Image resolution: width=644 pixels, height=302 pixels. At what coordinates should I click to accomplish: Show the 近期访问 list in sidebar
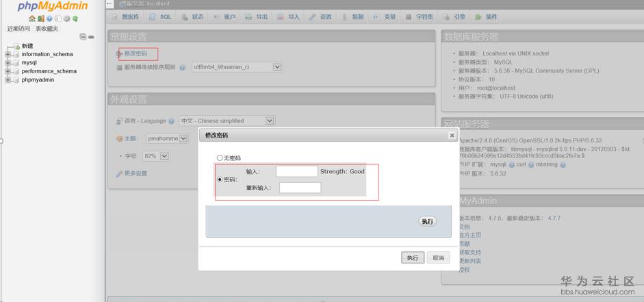pyautogui.click(x=18, y=29)
